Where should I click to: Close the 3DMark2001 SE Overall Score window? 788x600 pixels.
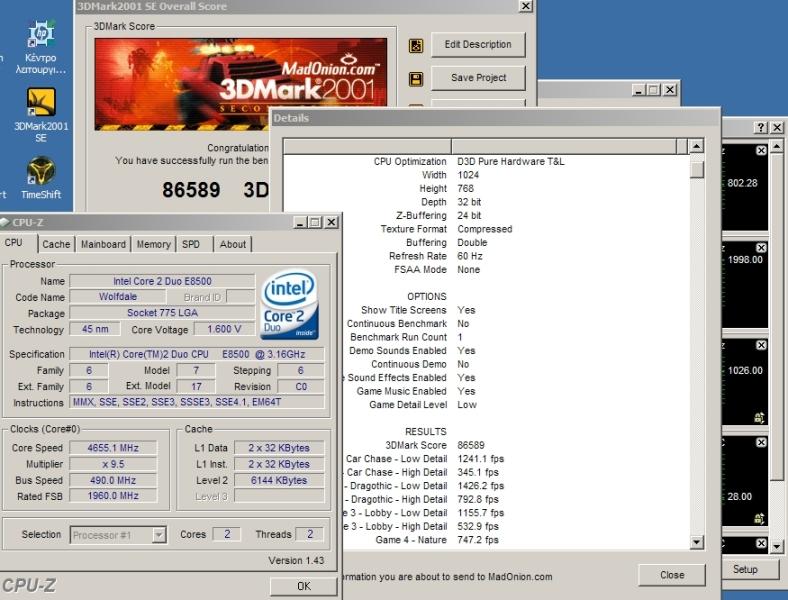pos(525,6)
